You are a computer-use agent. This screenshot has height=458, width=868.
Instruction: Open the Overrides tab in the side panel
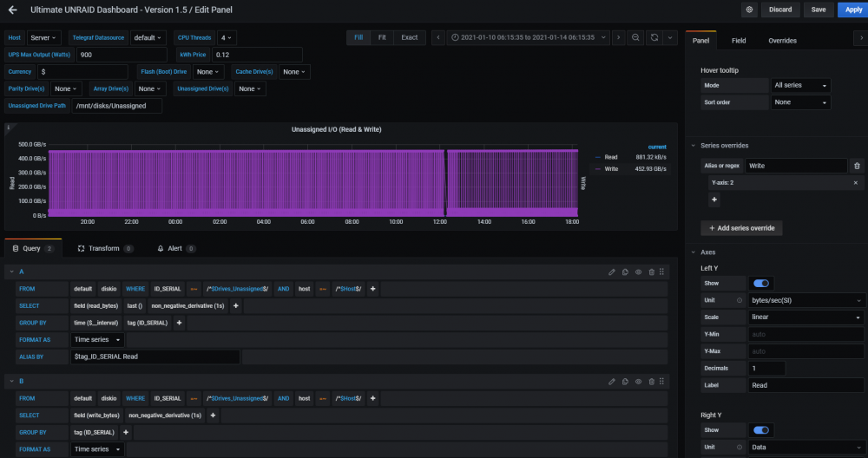pyautogui.click(x=782, y=41)
